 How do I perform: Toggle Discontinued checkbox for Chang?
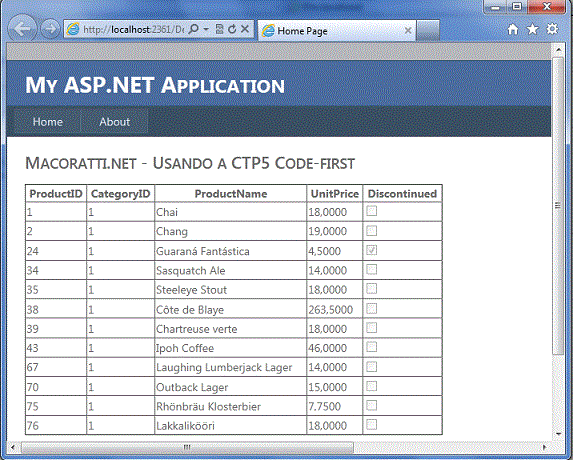[x=372, y=231]
